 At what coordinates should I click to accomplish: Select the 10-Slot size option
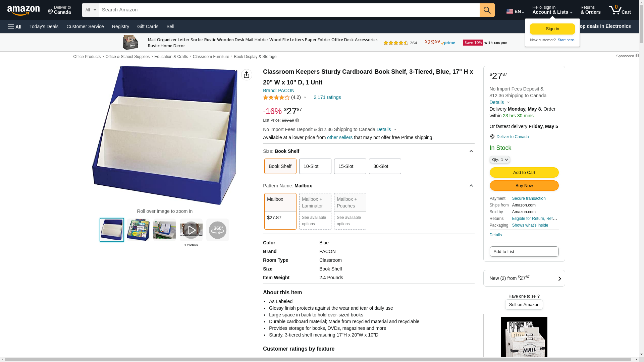click(x=315, y=166)
